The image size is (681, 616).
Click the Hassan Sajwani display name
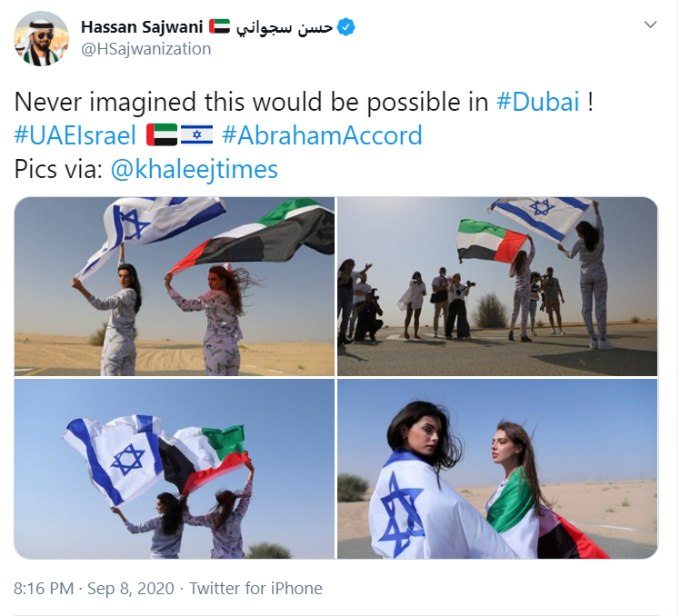coord(142,27)
